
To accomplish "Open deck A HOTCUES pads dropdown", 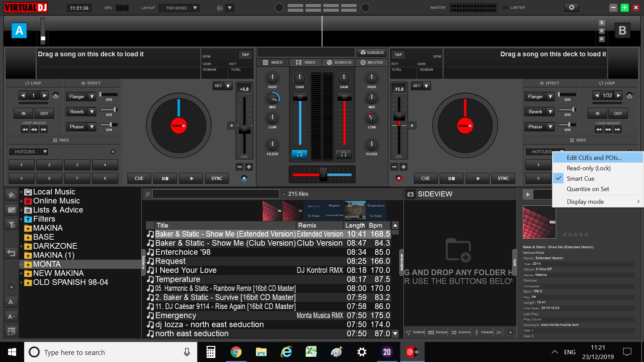I will coord(29,152).
